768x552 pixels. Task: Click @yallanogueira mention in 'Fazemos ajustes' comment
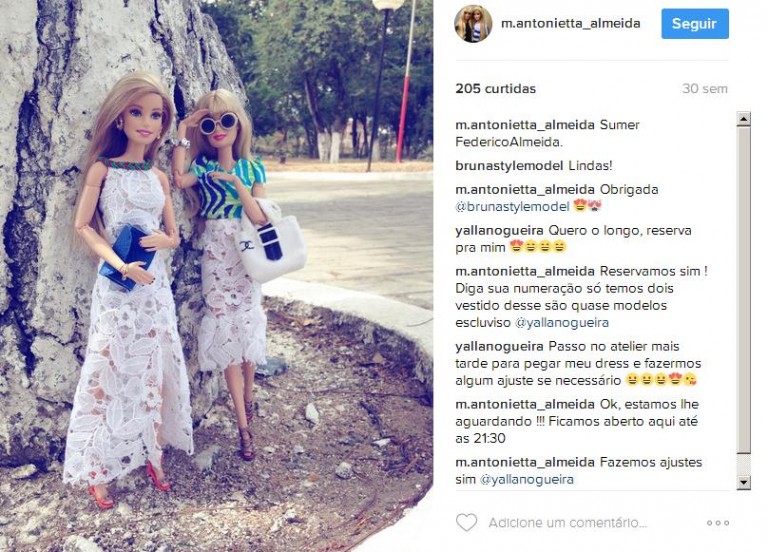coord(527,480)
